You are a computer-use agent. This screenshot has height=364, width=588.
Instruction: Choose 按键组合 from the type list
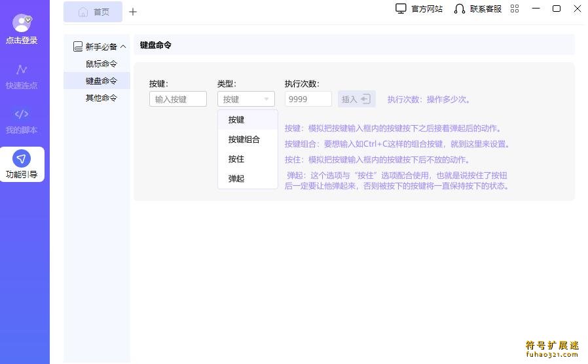coord(248,139)
